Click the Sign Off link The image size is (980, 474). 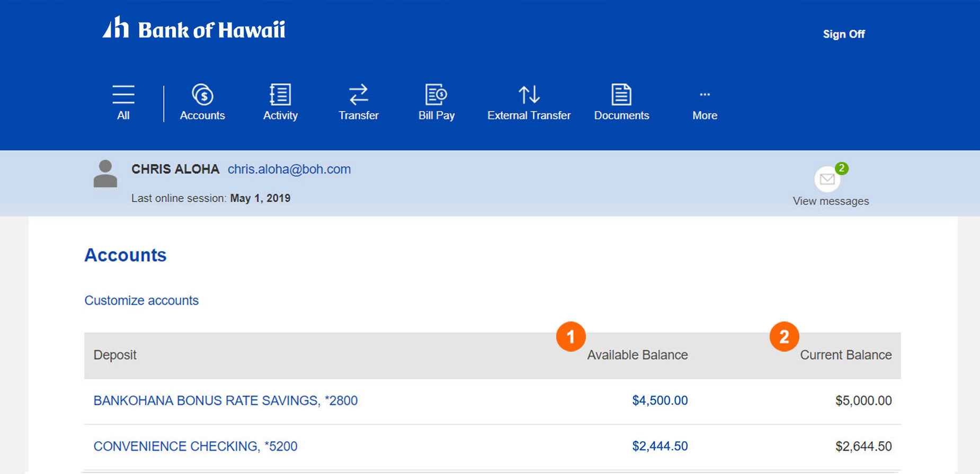click(843, 34)
